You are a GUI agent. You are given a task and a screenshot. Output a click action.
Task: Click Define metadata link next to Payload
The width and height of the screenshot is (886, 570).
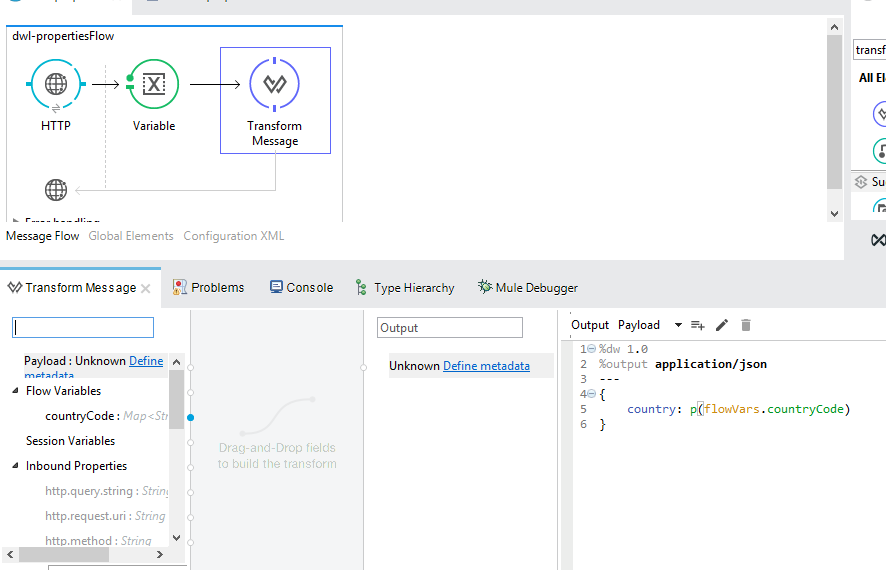click(x=146, y=361)
